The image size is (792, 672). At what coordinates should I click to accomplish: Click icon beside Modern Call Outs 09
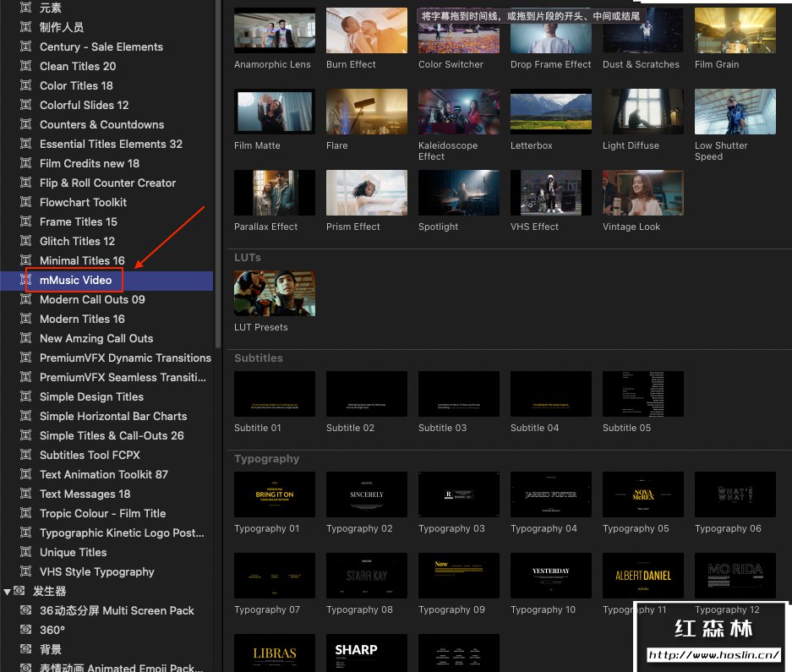pos(25,299)
